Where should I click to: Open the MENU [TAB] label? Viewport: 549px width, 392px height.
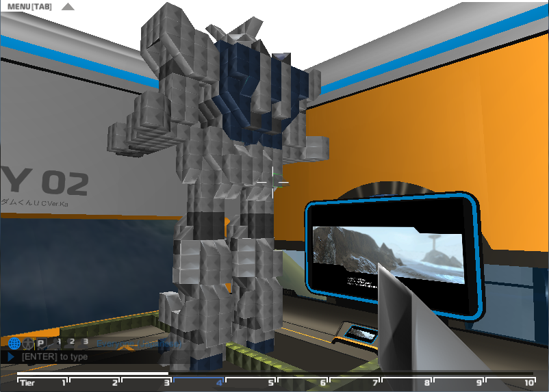(x=29, y=7)
